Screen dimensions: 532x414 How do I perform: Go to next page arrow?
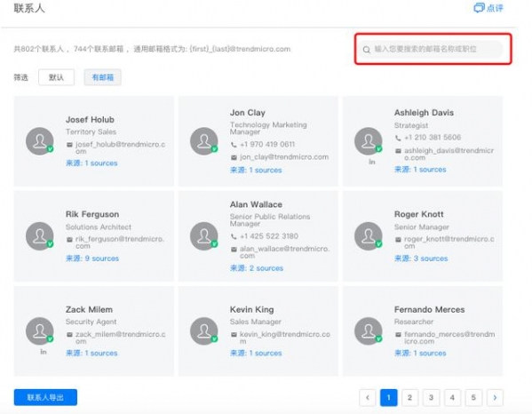(x=495, y=397)
